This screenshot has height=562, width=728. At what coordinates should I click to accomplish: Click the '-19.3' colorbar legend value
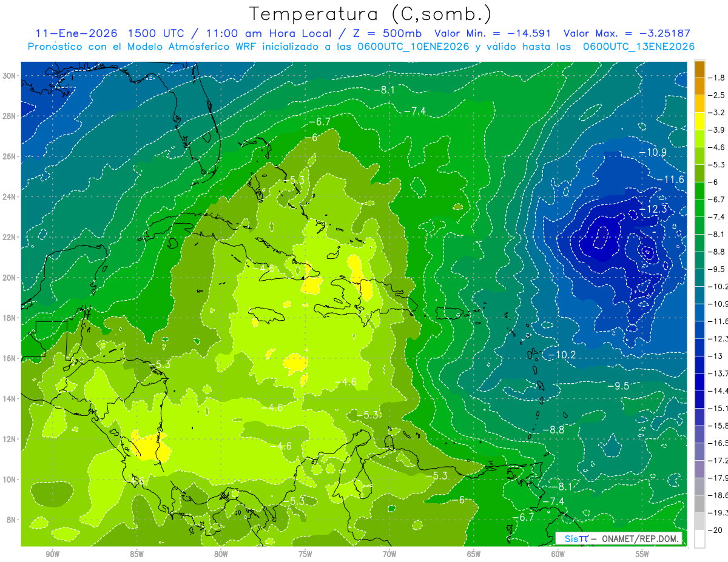point(718,512)
